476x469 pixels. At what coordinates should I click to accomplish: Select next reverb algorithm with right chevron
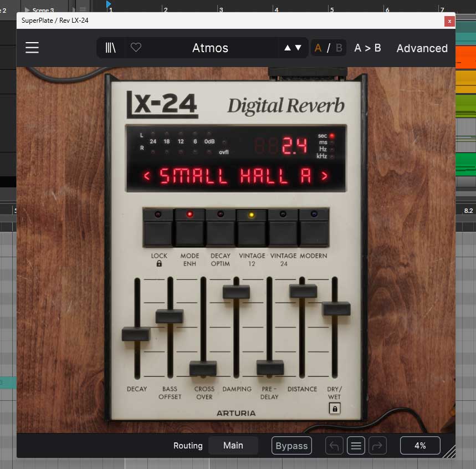(x=325, y=176)
